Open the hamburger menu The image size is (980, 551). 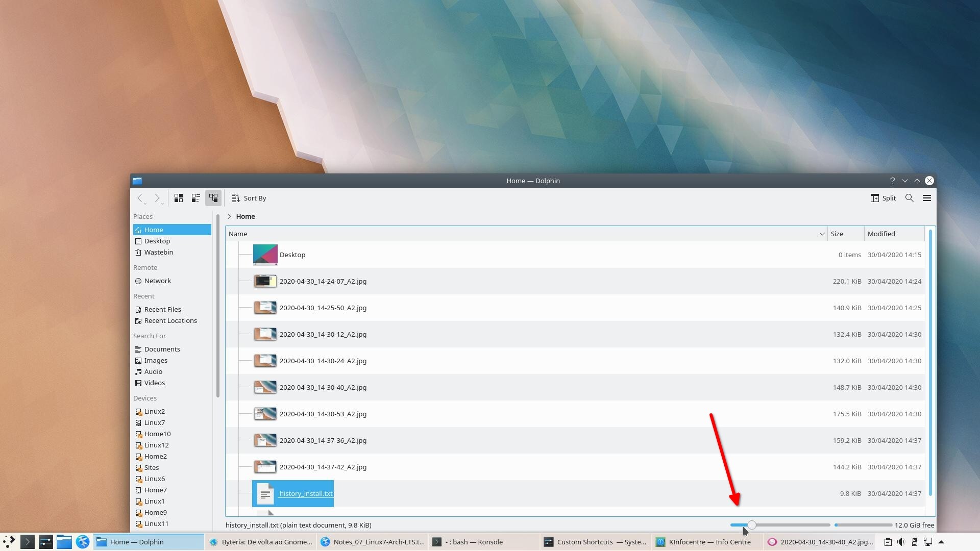927,198
